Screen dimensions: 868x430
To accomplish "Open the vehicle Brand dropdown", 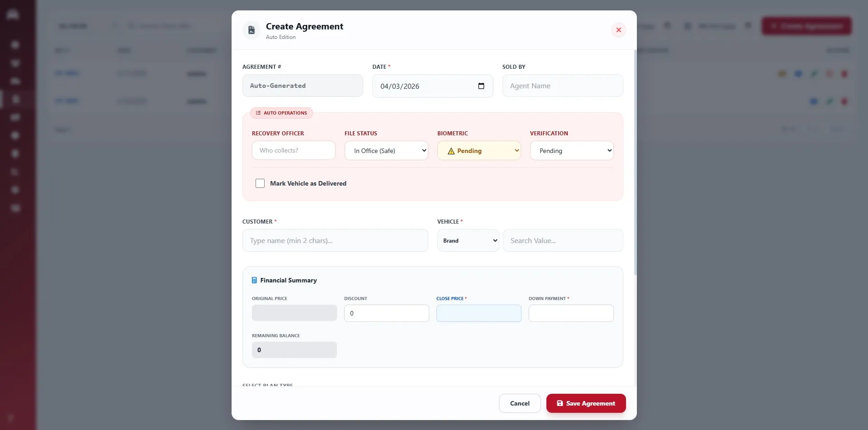I will [468, 240].
